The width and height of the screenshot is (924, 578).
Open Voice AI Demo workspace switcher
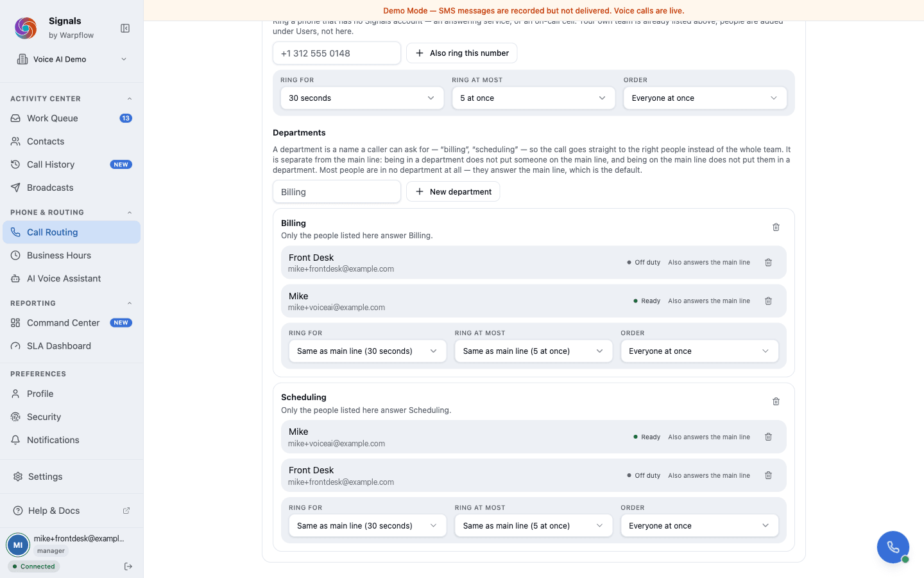(72, 59)
